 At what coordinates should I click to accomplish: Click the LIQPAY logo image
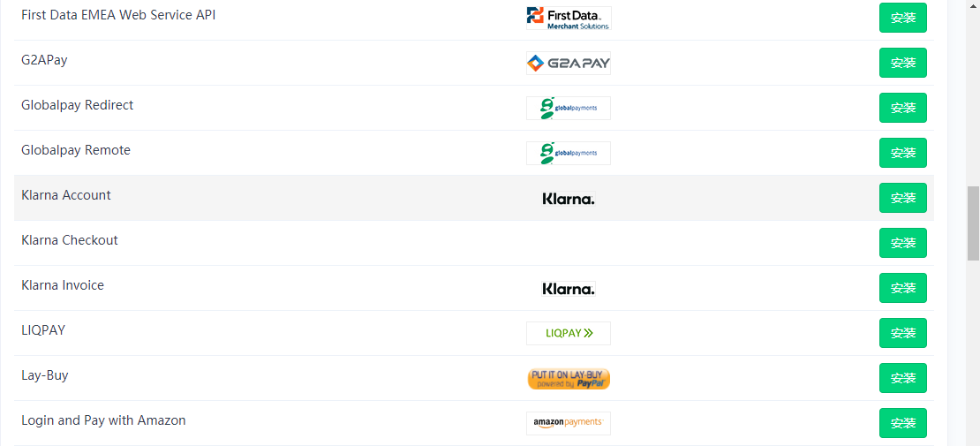click(568, 333)
